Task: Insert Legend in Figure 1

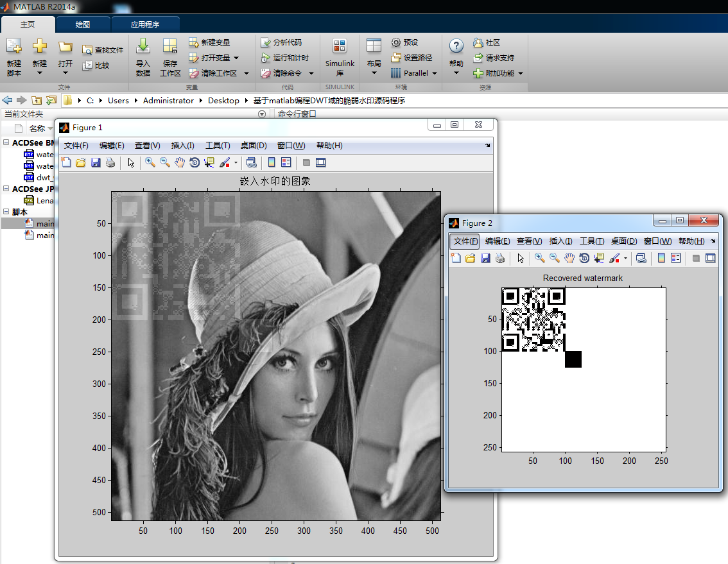Action: [x=286, y=162]
